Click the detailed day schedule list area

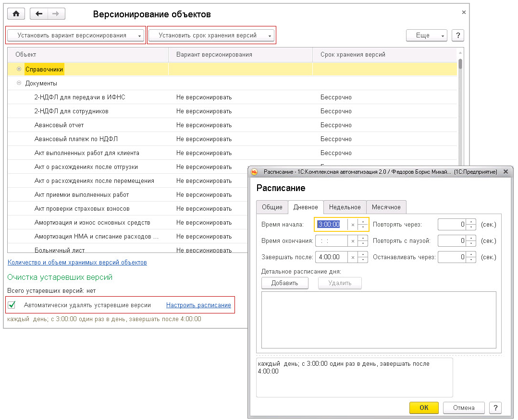pyautogui.click(x=379, y=320)
